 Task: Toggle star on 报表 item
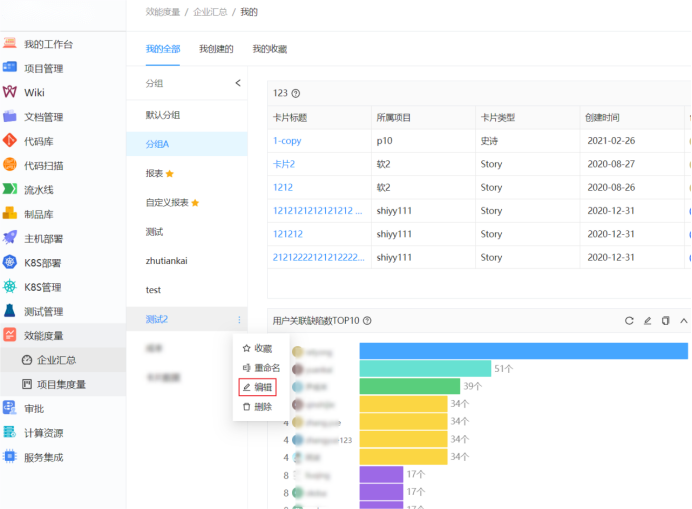pos(169,173)
